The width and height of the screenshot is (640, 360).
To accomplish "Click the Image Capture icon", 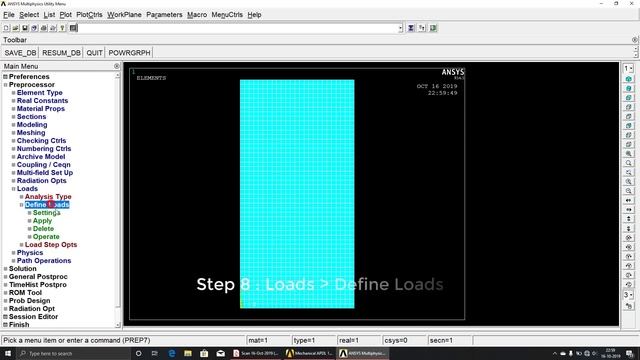I will (x=44, y=28).
